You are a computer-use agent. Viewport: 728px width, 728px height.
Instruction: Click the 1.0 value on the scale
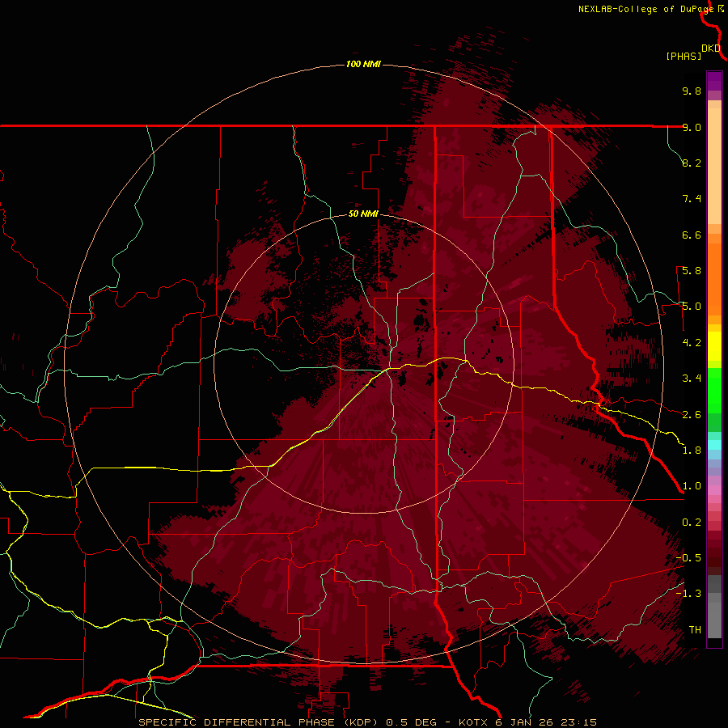(x=692, y=486)
